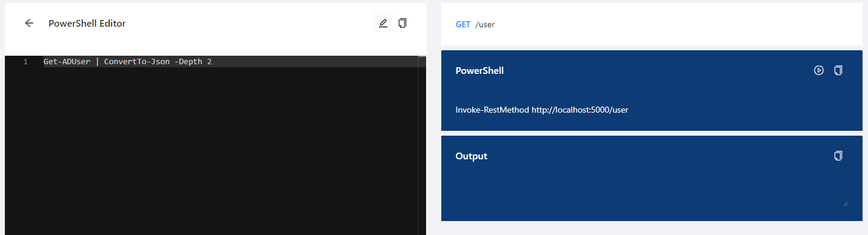
Task: Copy the PowerShell Editor script contents
Action: tap(402, 23)
